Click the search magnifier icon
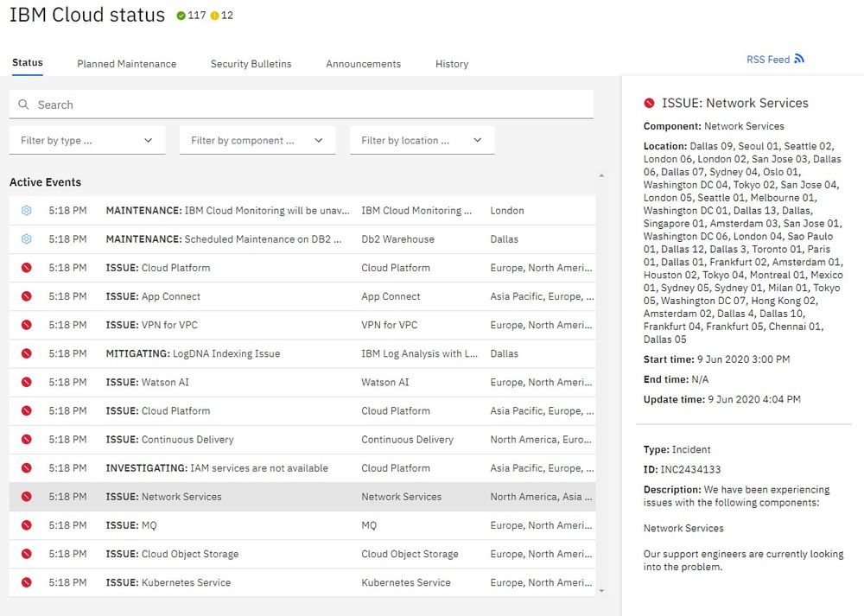 tap(23, 105)
